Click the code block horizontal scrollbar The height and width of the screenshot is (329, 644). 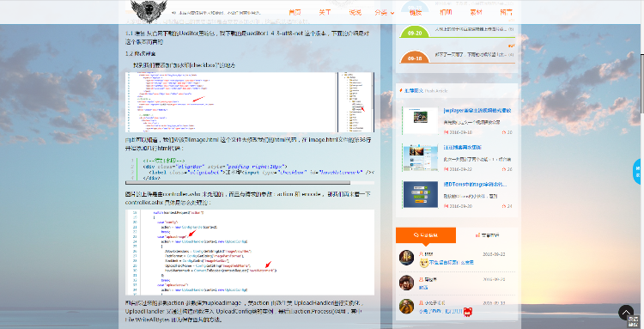[238, 182]
